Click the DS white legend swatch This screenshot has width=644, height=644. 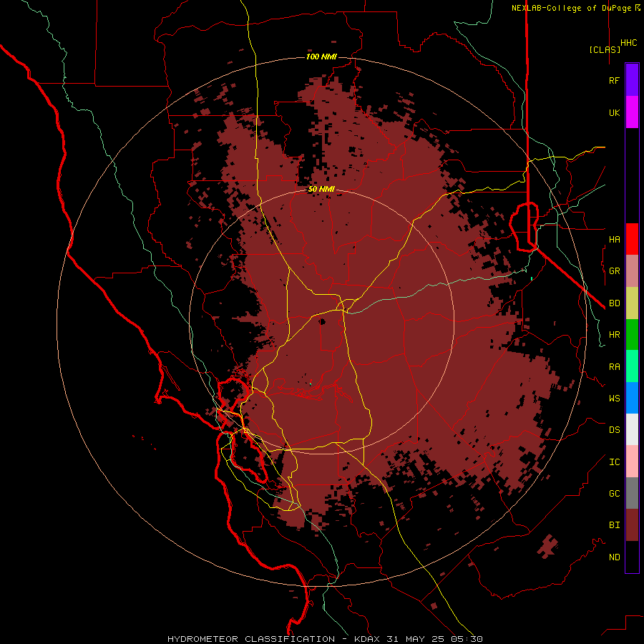tap(632, 429)
